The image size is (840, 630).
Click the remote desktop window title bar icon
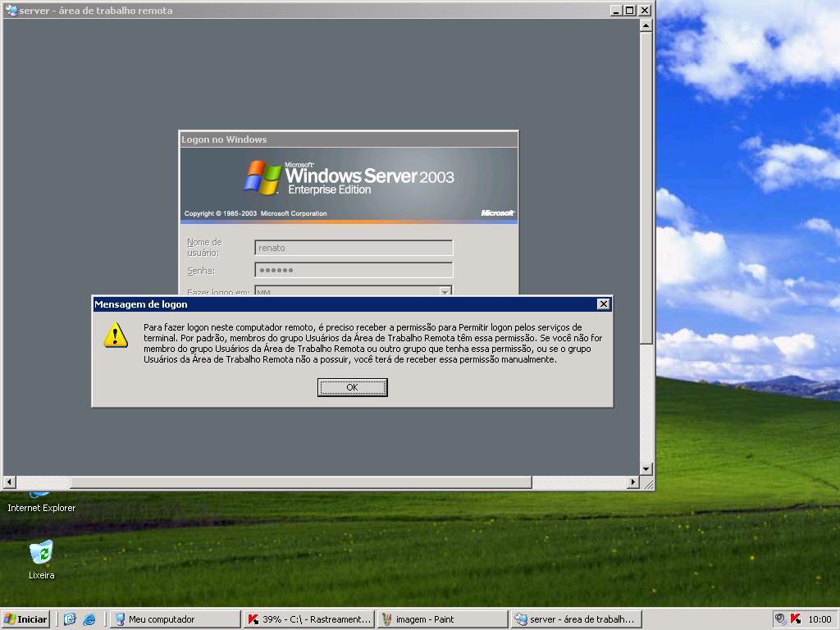pyautogui.click(x=11, y=10)
